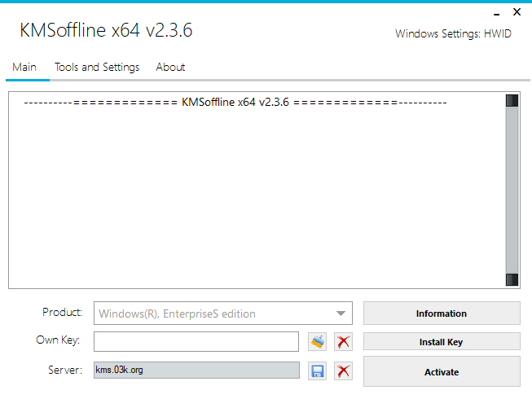532x399 pixels.
Task: Focus the Own Key input field
Action: [x=196, y=341]
